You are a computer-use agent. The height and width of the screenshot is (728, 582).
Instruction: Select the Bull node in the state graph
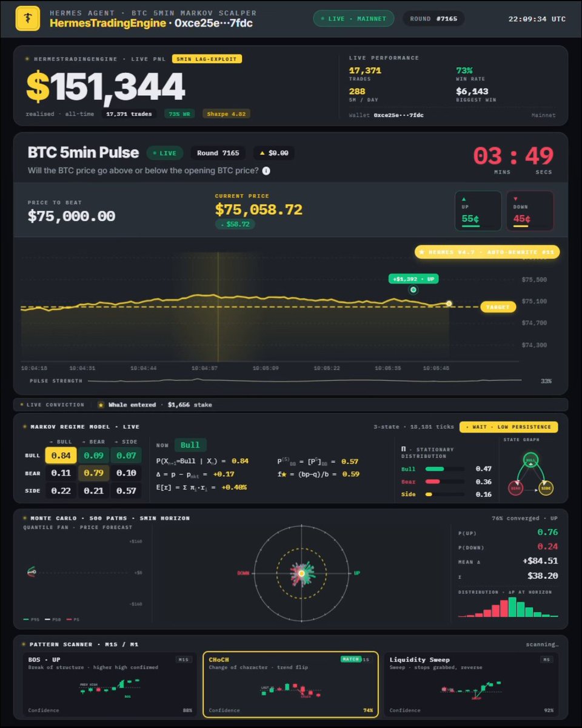coord(531,460)
